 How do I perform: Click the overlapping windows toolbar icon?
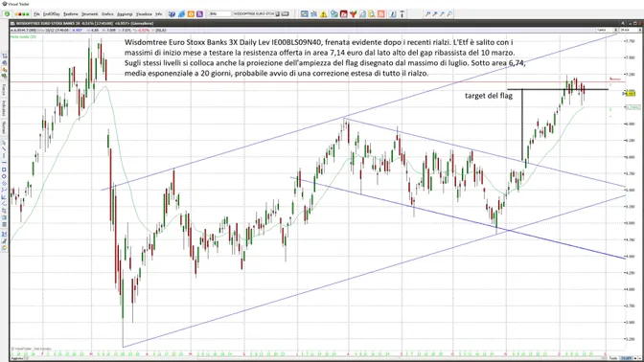tap(334, 14)
